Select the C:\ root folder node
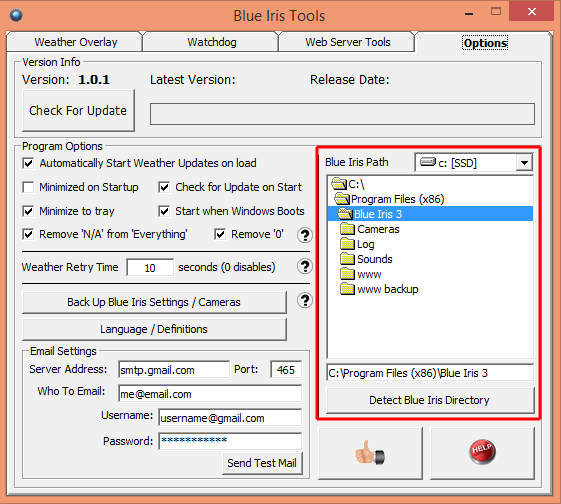The image size is (561, 504). [348, 184]
